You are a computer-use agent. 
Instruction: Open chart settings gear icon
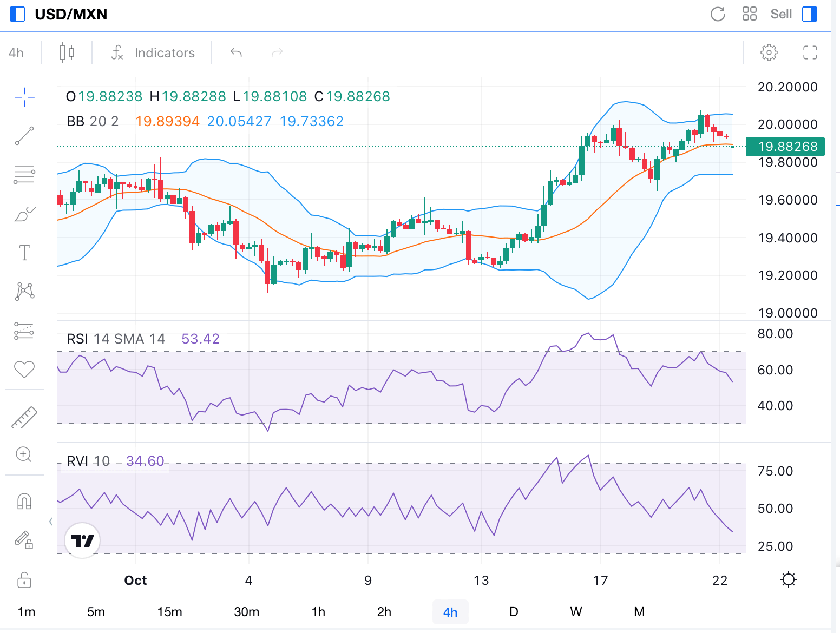[x=769, y=52]
